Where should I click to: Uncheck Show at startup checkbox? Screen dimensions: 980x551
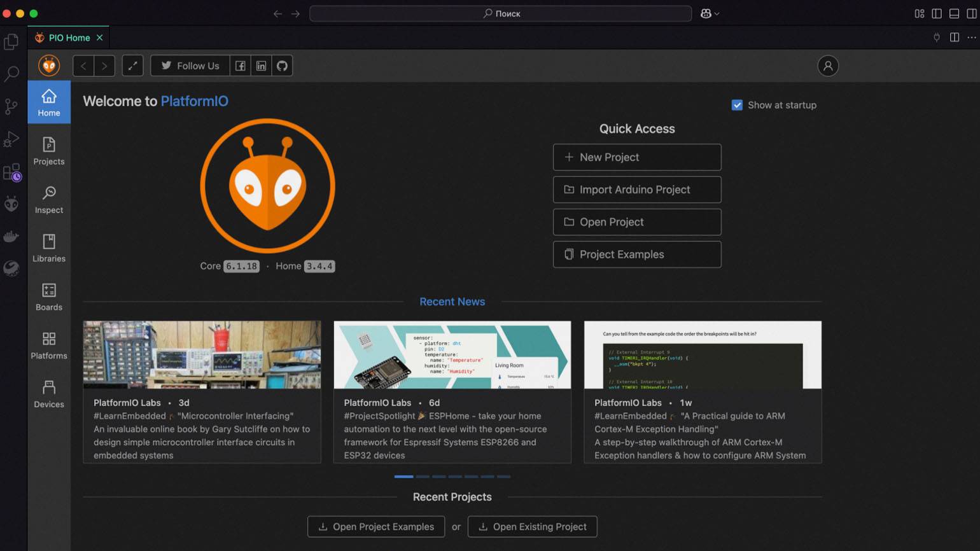point(737,105)
